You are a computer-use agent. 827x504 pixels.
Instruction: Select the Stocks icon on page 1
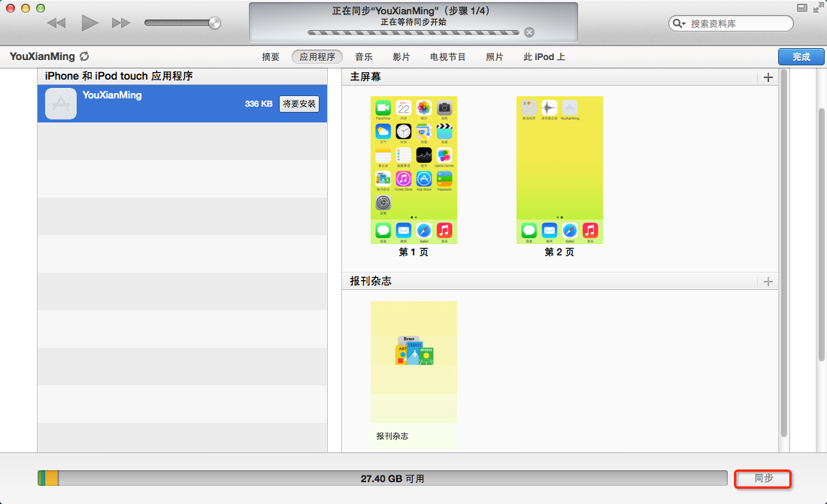(x=424, y=155)
